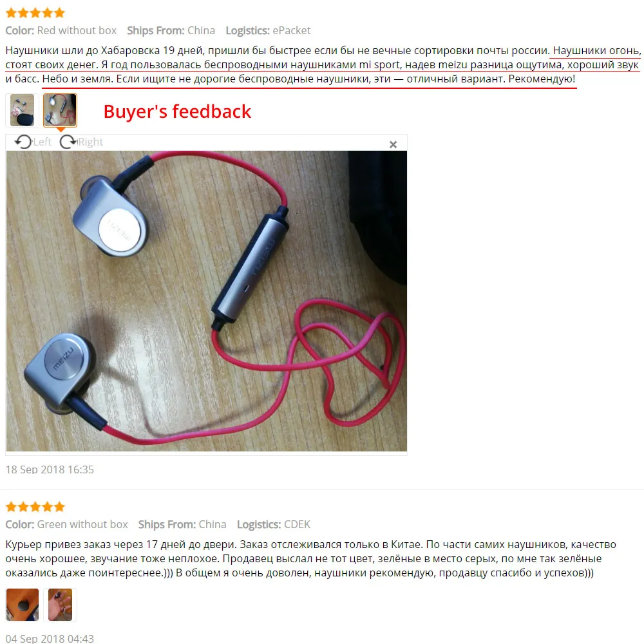Select the second red earphones thumbnail

point(60,110)
